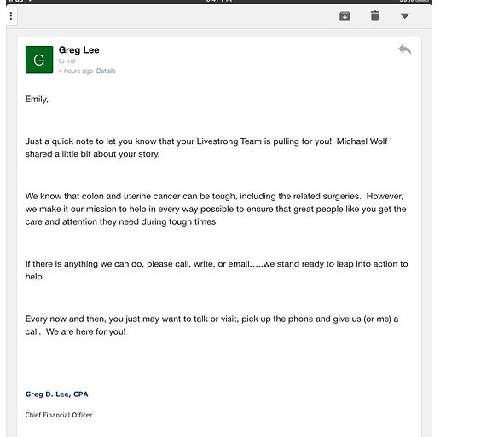Screen dimensions: 504x437
Task: Expand the "to me" recipient line
Action: pyautogui.click(x=67, y=61)
